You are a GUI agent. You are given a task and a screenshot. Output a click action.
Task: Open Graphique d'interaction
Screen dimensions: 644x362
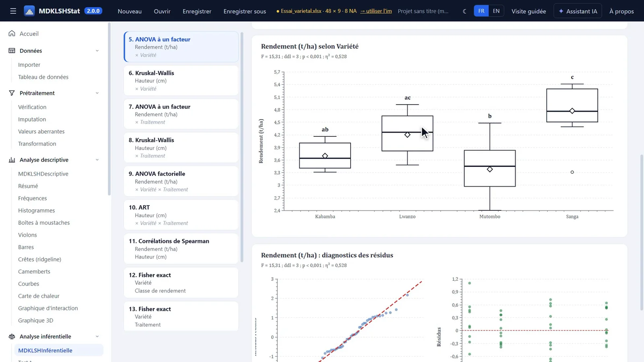click(x=48, y=308)
